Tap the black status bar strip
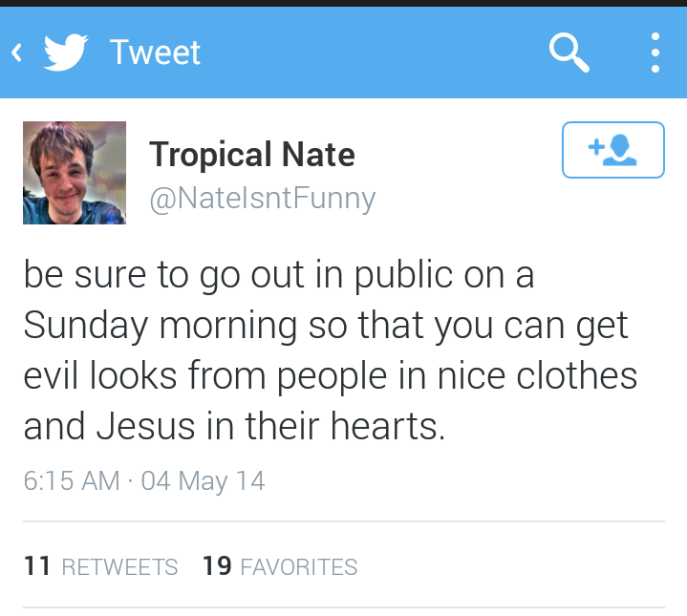This screenshot has height=616, width=687. coord(344,3)
